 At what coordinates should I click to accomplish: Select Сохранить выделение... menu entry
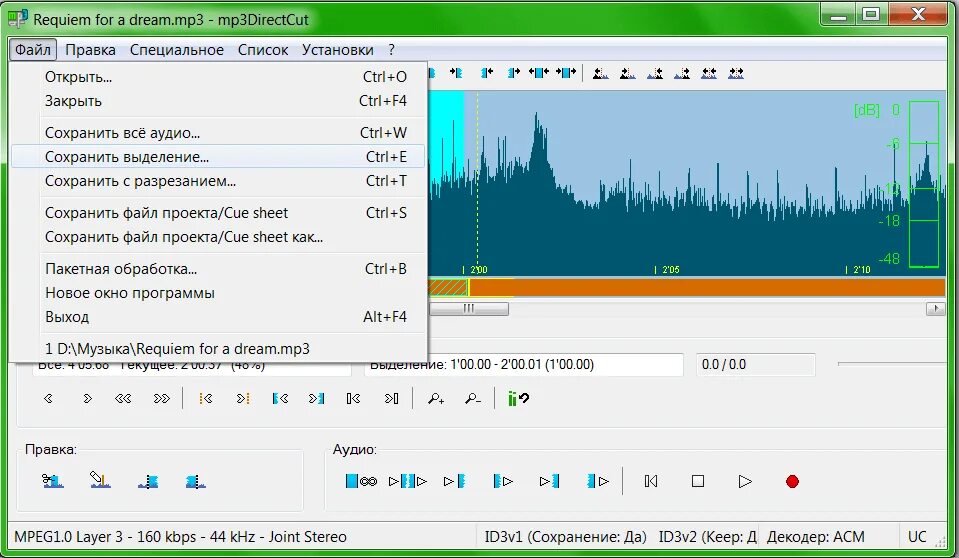pos(218,157)
